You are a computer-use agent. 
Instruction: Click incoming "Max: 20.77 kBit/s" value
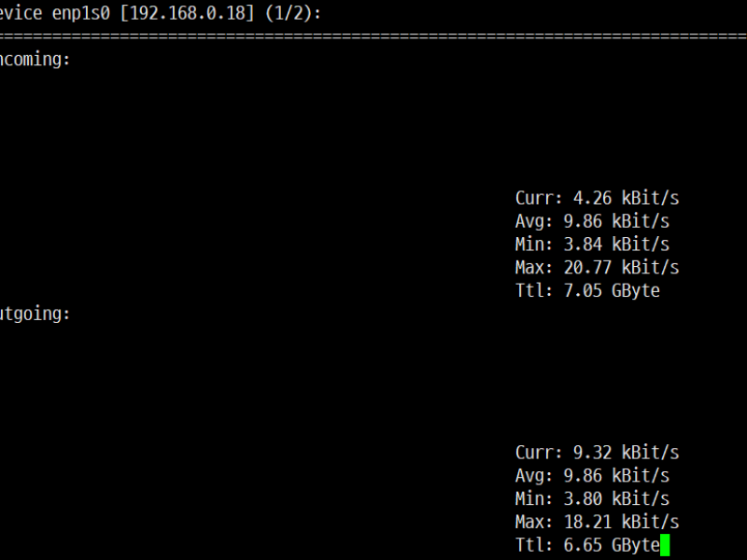pos(597,268)
